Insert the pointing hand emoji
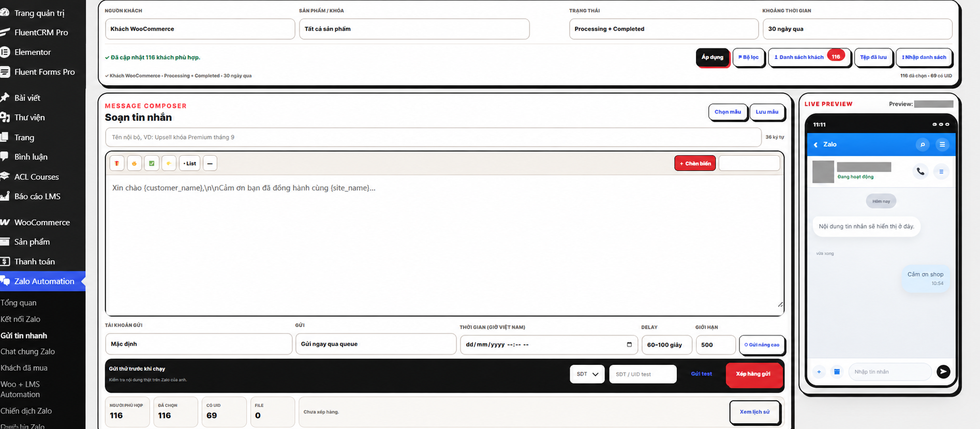This screenshot has width=980, height=429. (x=169, y=163)
